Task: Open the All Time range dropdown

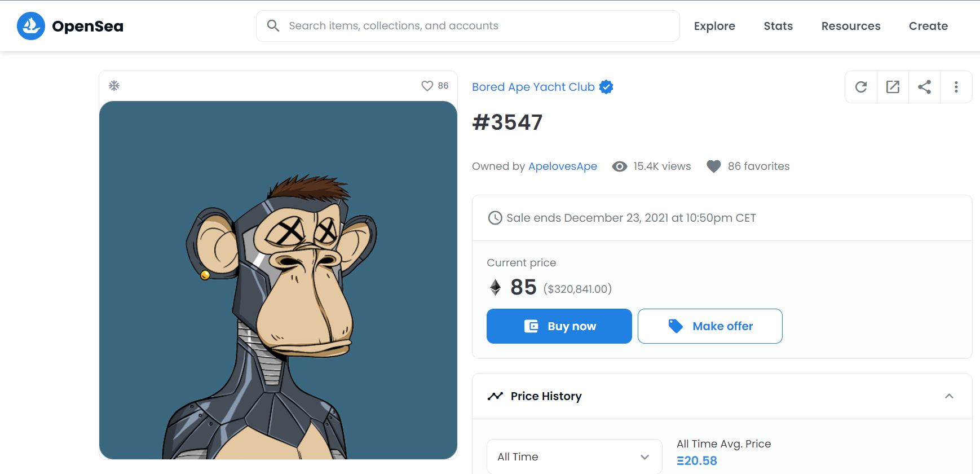Action: pos(574,457)
